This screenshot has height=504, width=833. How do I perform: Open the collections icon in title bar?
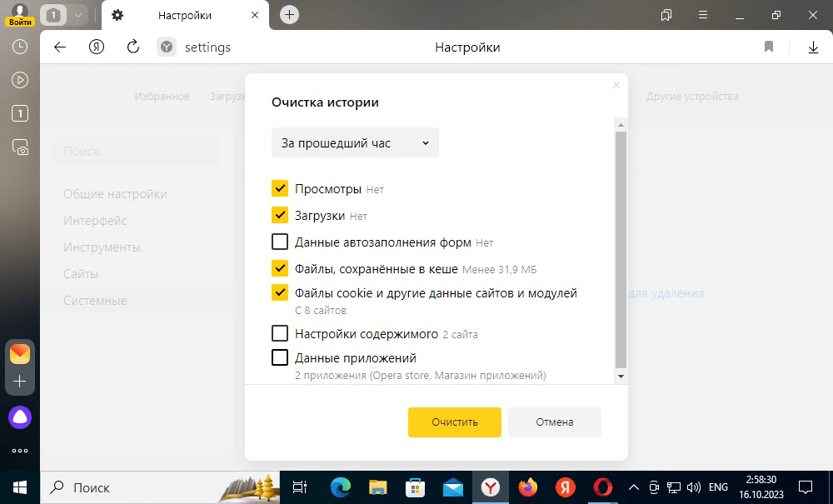point(666,15)
